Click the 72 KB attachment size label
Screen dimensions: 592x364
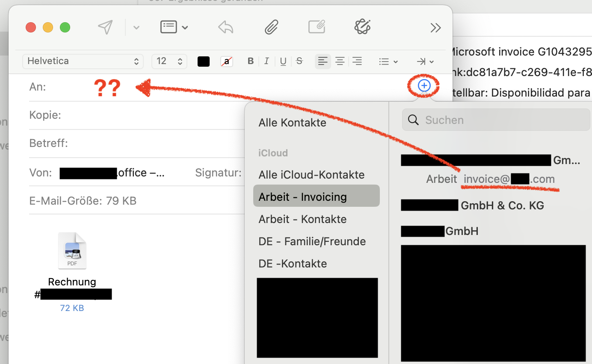click(72, 308)
